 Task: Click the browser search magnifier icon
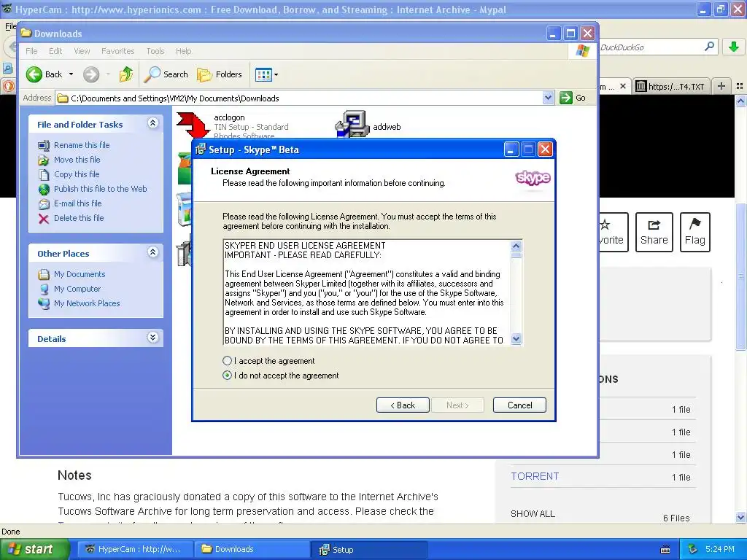(709, 47)
